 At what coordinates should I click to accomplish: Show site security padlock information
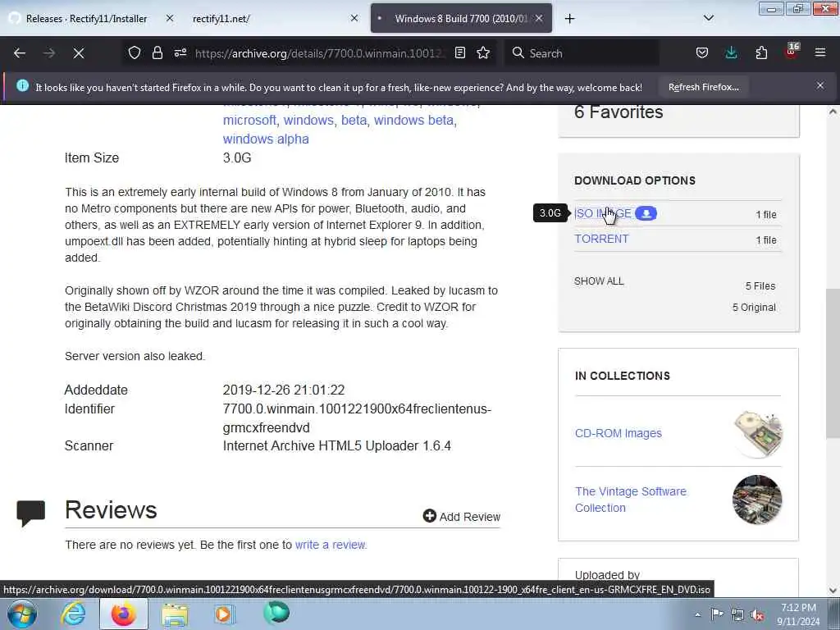(x=157, y=52)
